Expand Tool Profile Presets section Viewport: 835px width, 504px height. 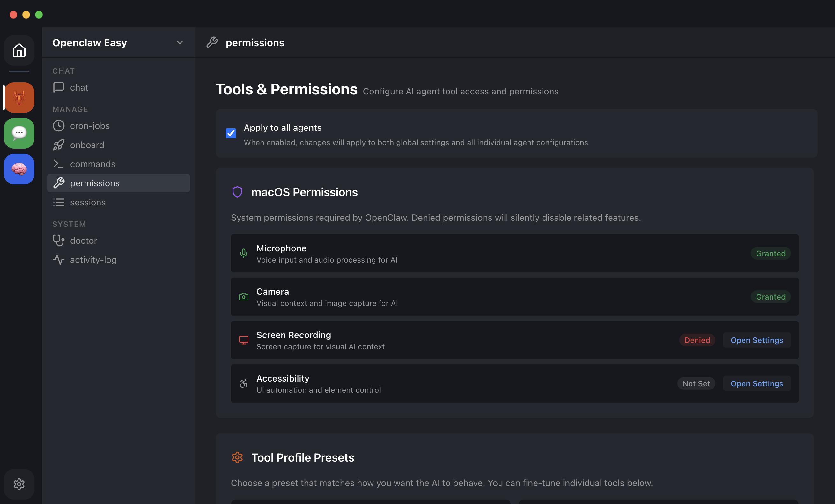coord(302,457)
